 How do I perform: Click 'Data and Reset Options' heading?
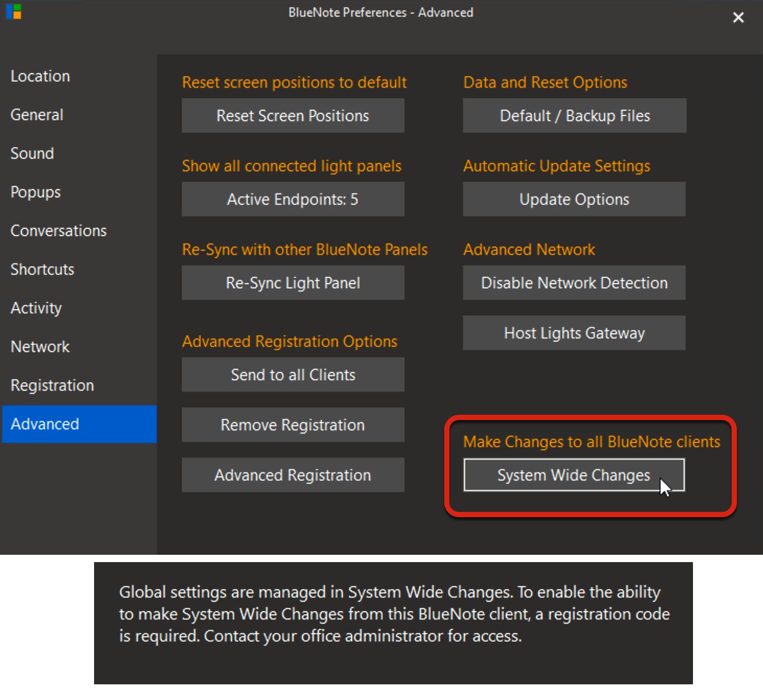[545, 83]
